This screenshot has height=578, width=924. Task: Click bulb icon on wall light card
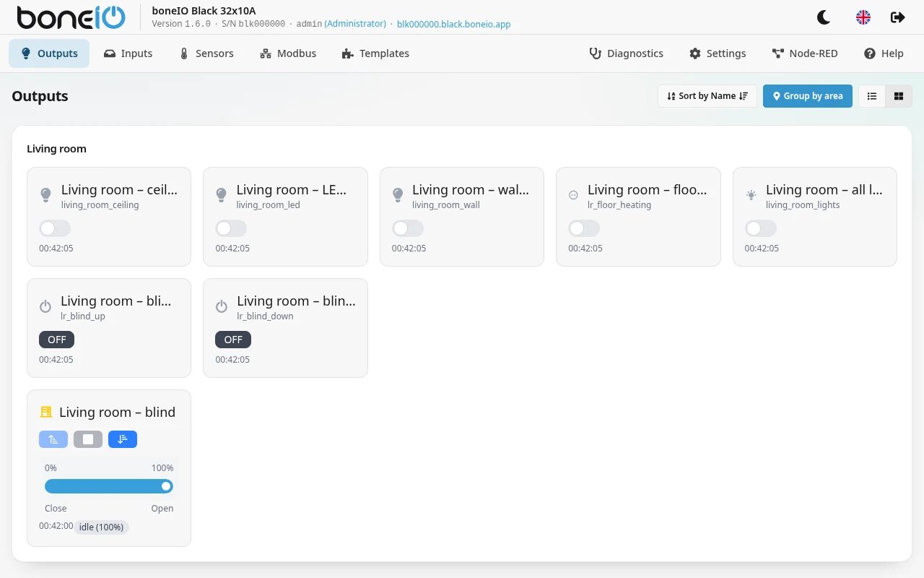[x=398, y=194]
